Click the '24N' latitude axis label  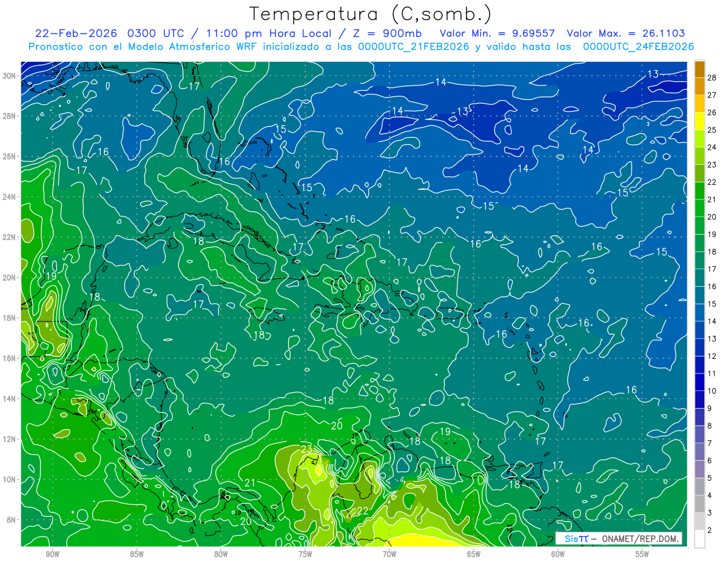coord(9,197)
